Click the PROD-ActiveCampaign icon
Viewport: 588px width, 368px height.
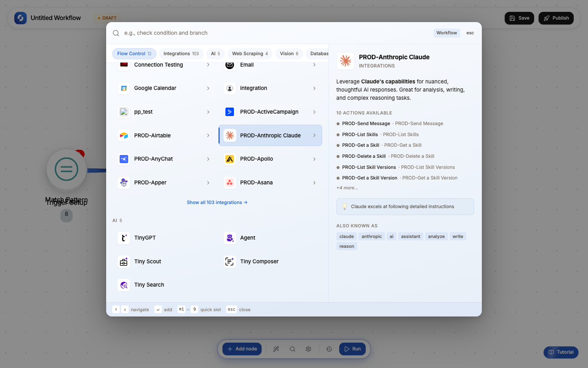click(x=230, y=112)
